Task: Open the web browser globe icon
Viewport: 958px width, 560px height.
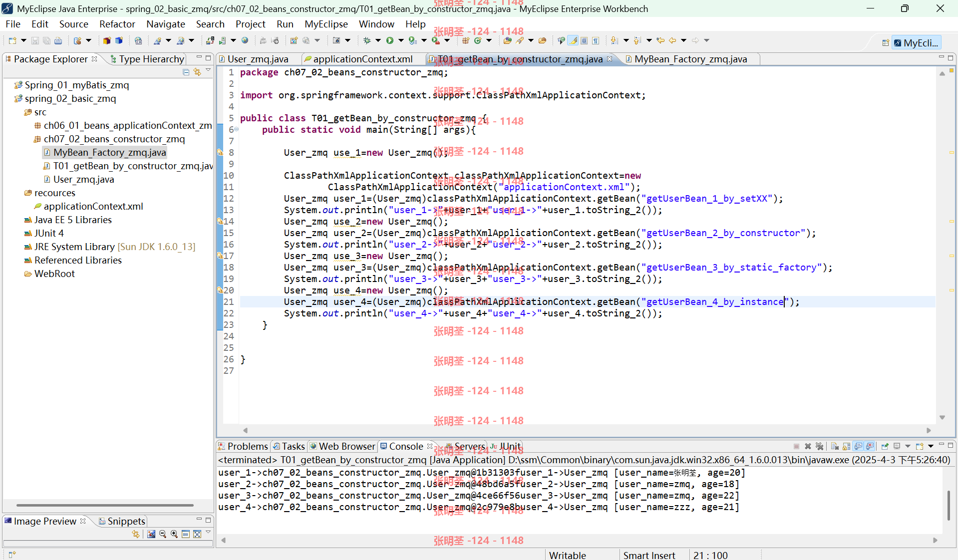Action: 245,40
